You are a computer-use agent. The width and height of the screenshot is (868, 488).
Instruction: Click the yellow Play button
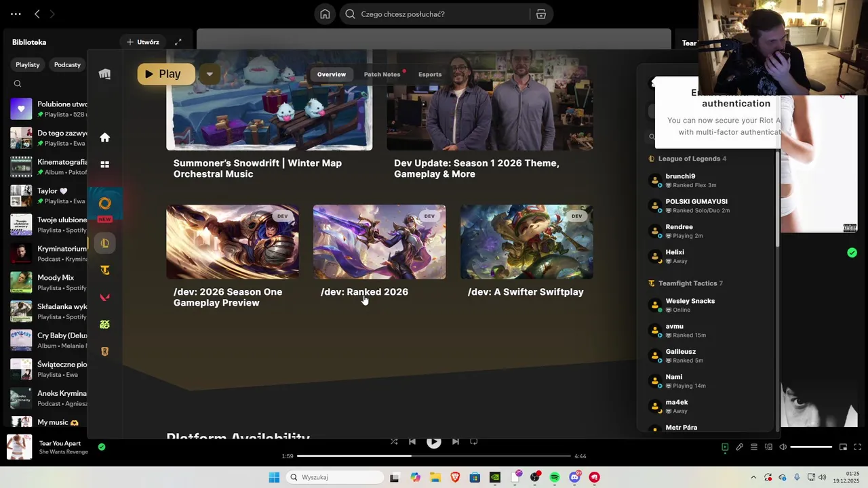click(x=166, y=75)
